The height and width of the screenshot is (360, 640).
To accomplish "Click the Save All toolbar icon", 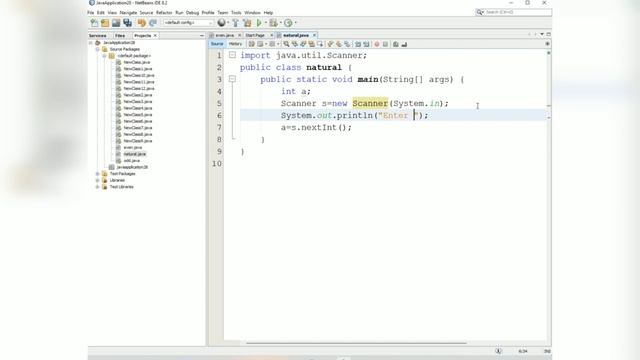I will [x=127, y=23].
